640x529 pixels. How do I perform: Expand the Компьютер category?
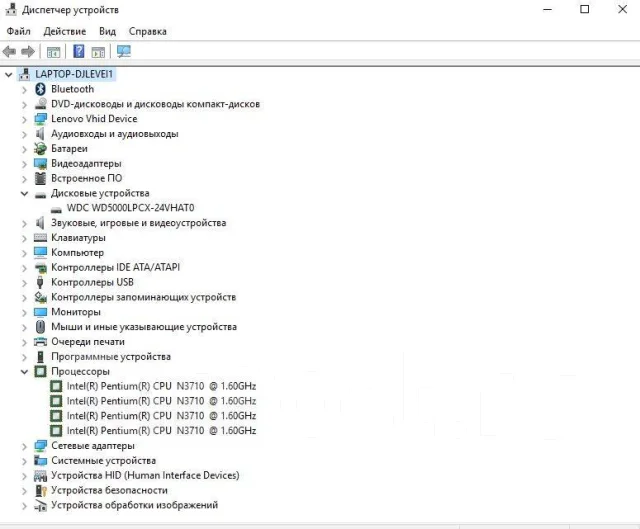(x=24, y=253)
